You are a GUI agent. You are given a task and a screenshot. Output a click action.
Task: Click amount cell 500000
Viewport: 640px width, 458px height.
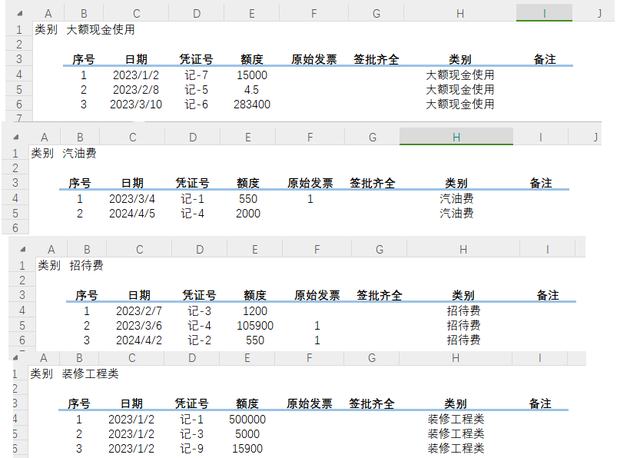tap(247, 419)
